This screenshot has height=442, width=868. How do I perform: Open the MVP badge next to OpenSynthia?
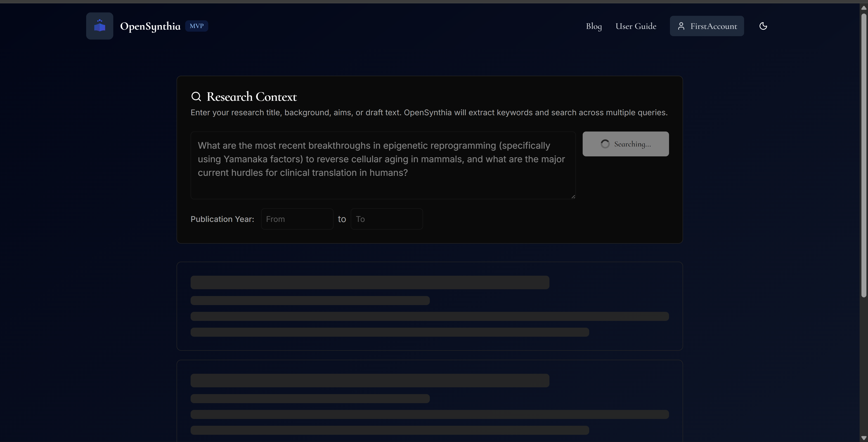[x=196, y=26]
